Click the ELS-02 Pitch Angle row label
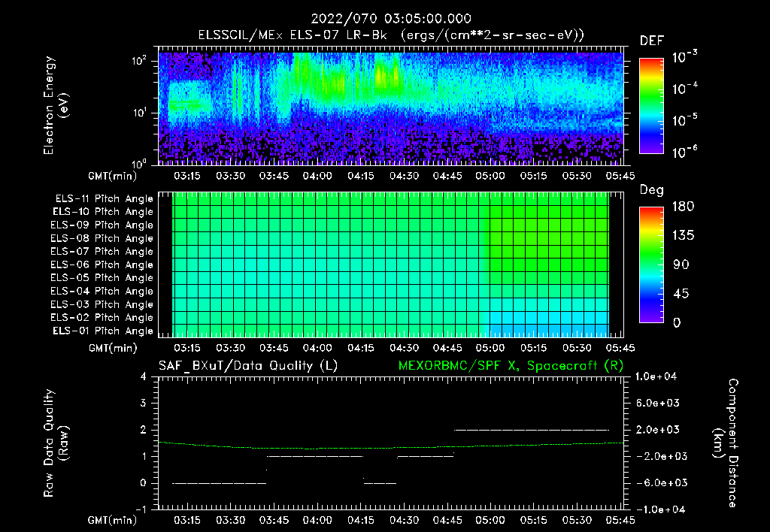This screenshot has height=532, width=770. pos(102,318)
